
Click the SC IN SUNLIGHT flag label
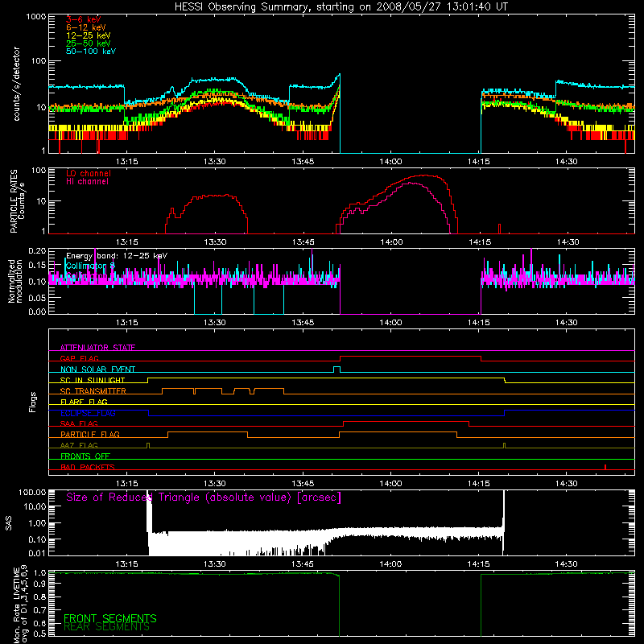pos(93,380)
